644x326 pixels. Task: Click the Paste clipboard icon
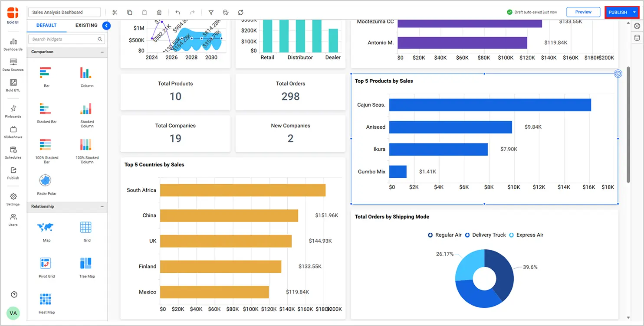click(x=145, y=13)
